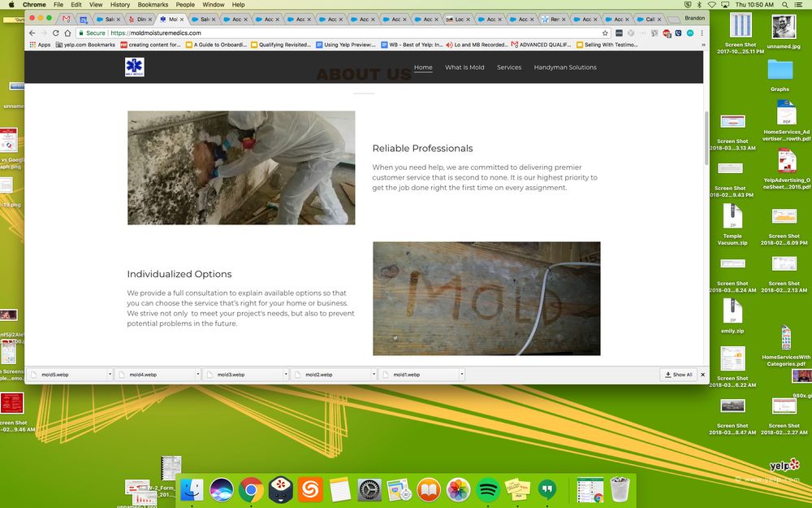Bookmark page with the star icon
The image size is (812, 508).
pyautogui.click(x=605, y=33)
